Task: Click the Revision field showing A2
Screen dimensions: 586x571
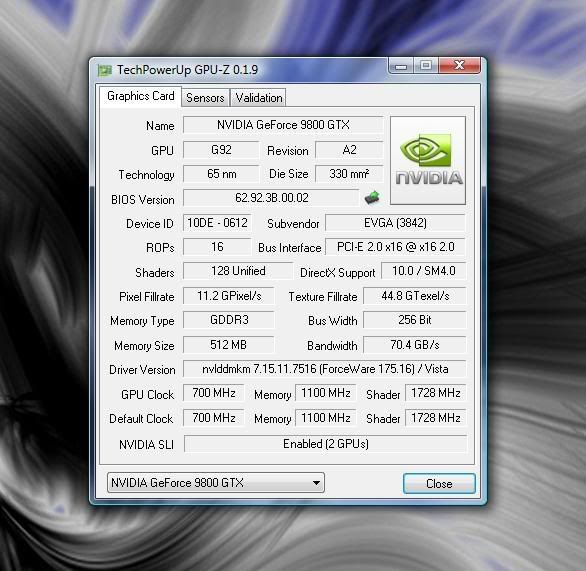Action: pyautogui.click(x=349, y=150)
